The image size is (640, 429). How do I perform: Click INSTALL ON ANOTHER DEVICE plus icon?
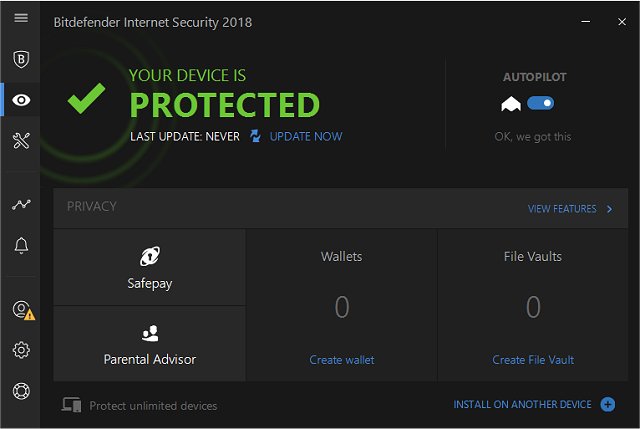[x=608, y=405]
